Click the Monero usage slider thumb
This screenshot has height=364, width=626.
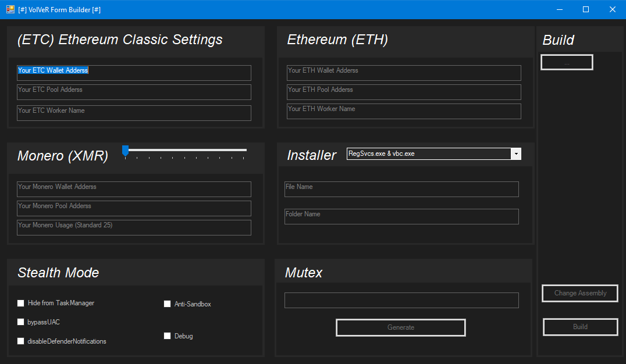pos(125,151)
